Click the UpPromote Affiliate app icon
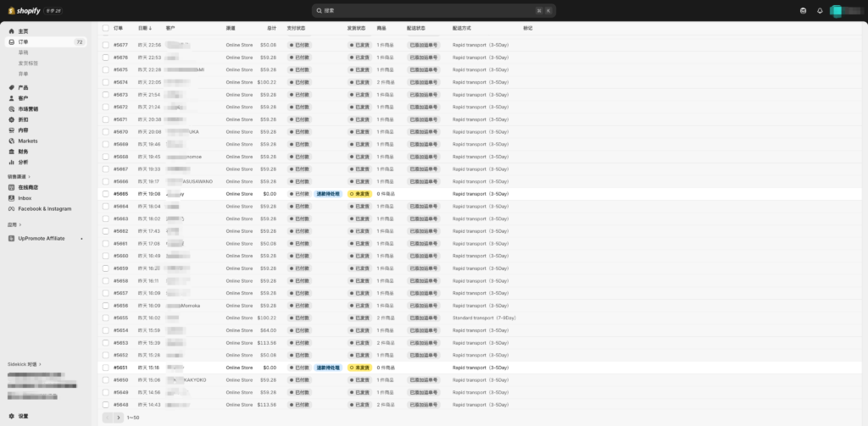Viewport: 868px width, 426px height. click(12, 239)
